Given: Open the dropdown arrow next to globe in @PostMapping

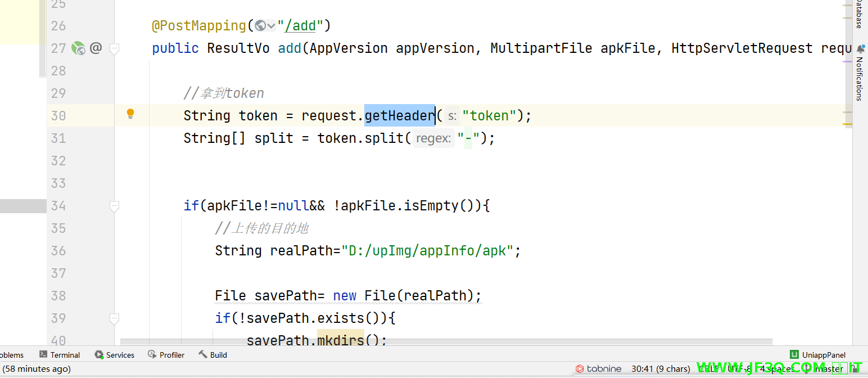Looking at the screenshot, I should click(271, 26).
